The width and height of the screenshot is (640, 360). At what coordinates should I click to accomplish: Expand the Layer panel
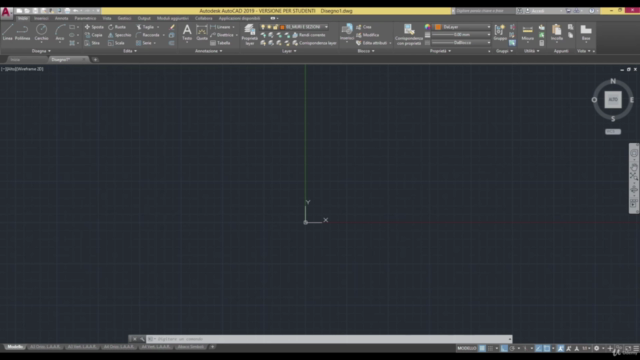tap(289, 51)
